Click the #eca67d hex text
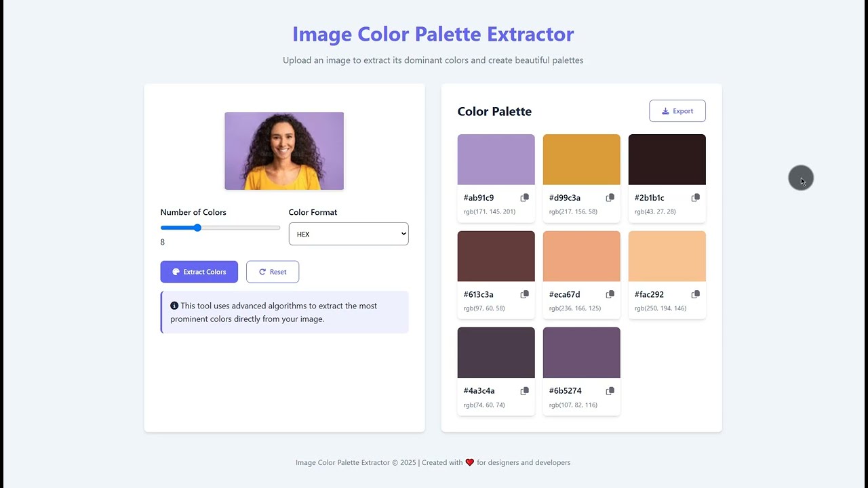 coord(565,294)
